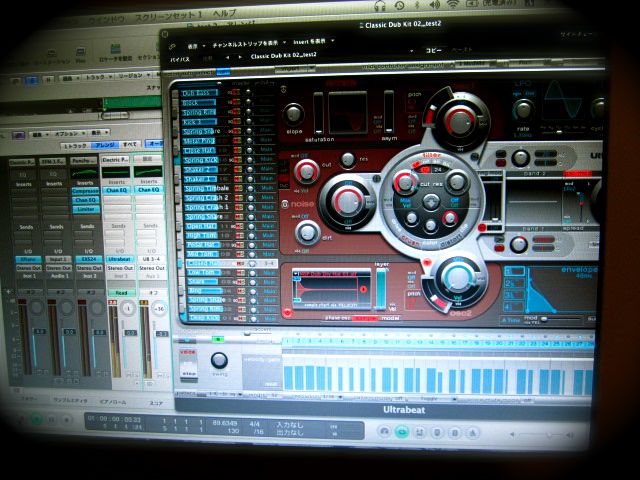640x480 pixels.
Task: Adjust the osc2 volume knob
Action: (458, 279)
